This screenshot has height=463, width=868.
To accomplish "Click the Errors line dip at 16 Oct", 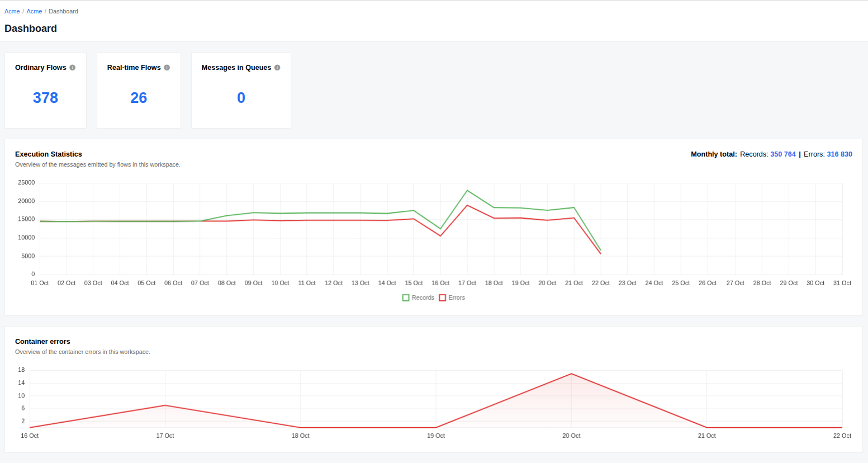I will coord(440,235).
